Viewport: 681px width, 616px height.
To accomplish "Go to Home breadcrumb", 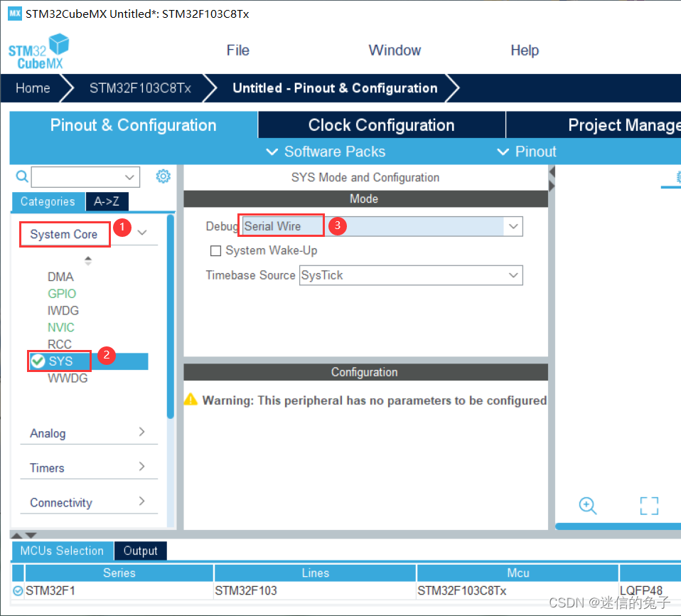I will tap(33, 88).
